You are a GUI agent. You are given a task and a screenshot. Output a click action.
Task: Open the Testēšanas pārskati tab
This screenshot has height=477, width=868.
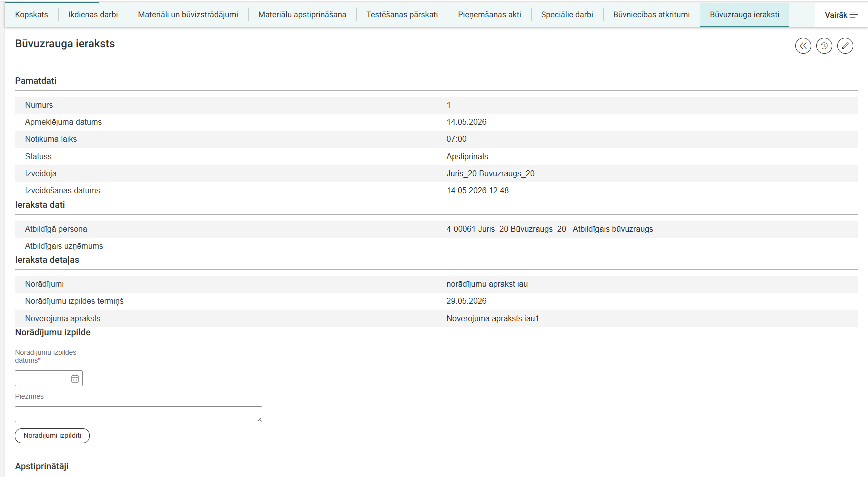(402, 15)
